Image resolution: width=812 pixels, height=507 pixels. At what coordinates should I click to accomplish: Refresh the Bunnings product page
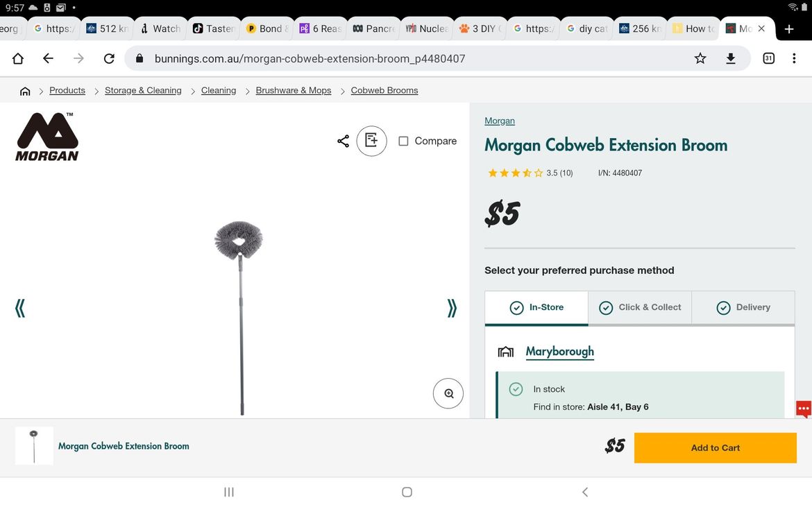109,58
